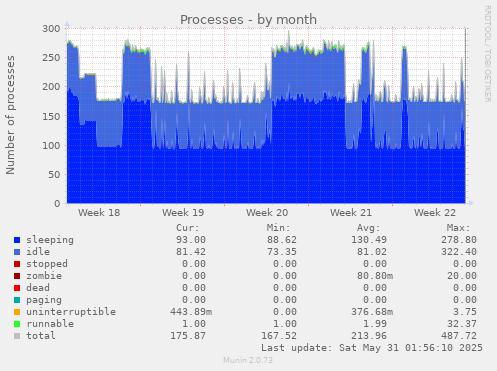Click the 'idle' legend label
The height and width of the screenshot is (371, 497).
(38, 252)
